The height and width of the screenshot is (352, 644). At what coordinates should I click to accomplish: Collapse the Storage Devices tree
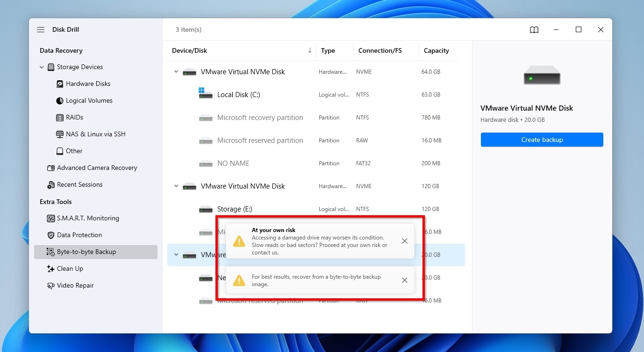point(42,67)
